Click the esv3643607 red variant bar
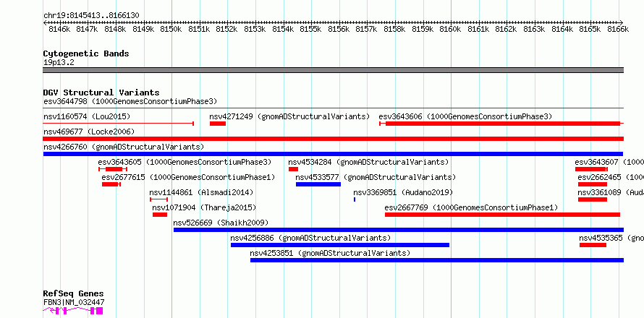The height and width of the screenshot is (318, 644). pyautogui.click(x=591, y=169)
